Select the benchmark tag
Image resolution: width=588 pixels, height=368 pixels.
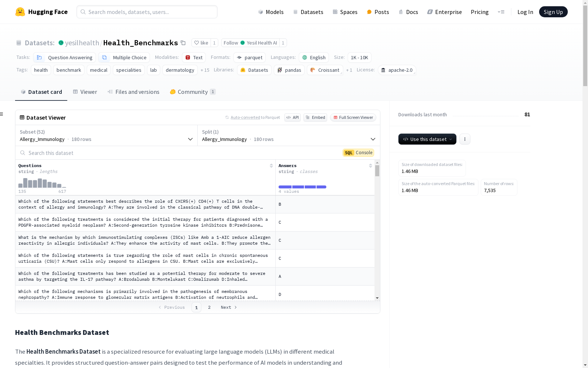(x=69, y=70)
